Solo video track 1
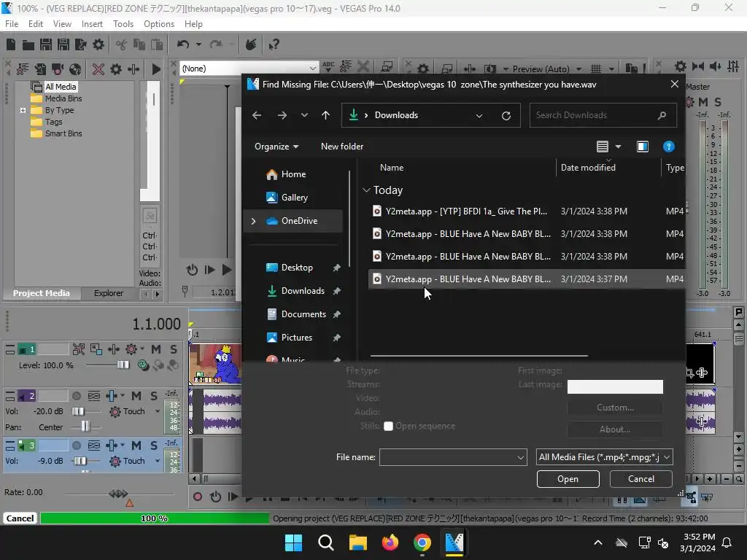Viewport: 747px width, 560px height. click(174, 349)
